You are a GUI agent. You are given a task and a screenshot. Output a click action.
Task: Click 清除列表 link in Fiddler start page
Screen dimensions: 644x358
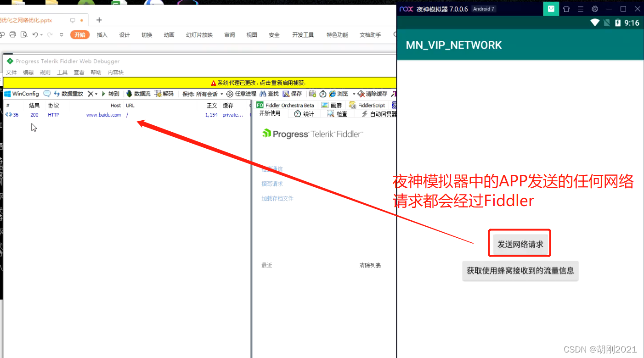tap(370, 265)
